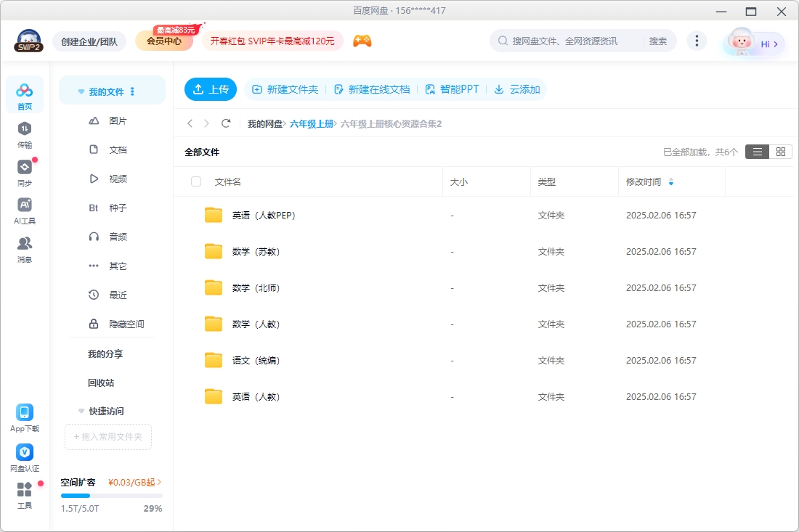Click the search magnifier icon

click(x=503, y=41)
